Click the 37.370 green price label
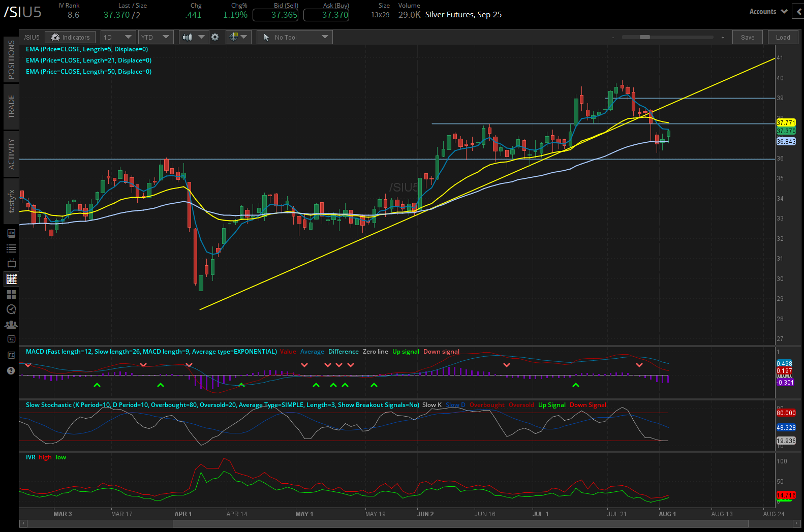Image resolution: width=804 pixels, height=532 pixels. (x=786, y=131)
